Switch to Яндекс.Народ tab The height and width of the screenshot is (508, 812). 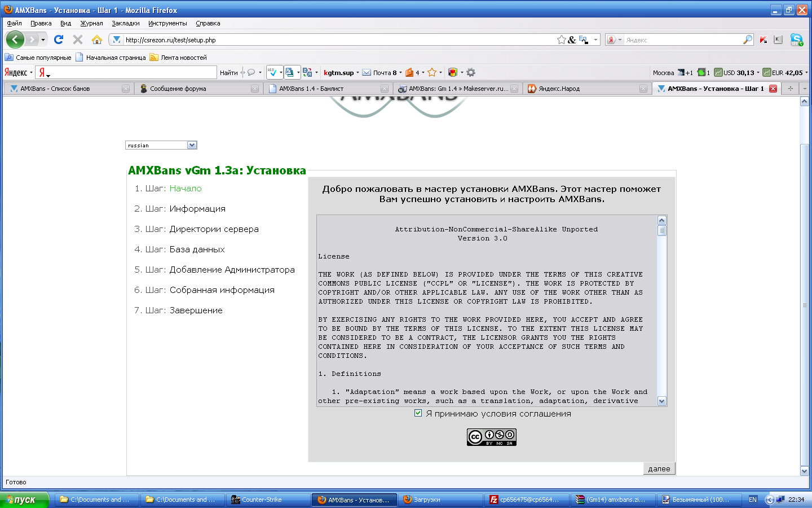(x=587, y=89)
